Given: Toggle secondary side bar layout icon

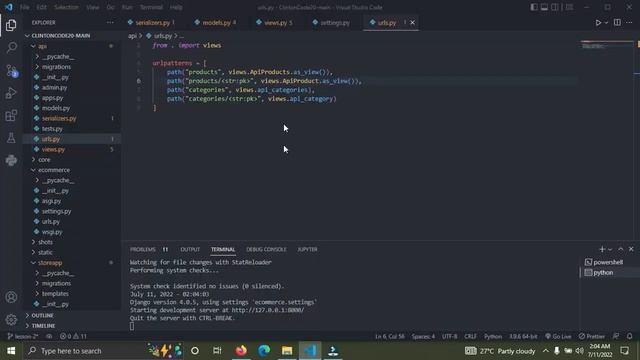Looking at the screenshot, I should (x=555, y=7).
